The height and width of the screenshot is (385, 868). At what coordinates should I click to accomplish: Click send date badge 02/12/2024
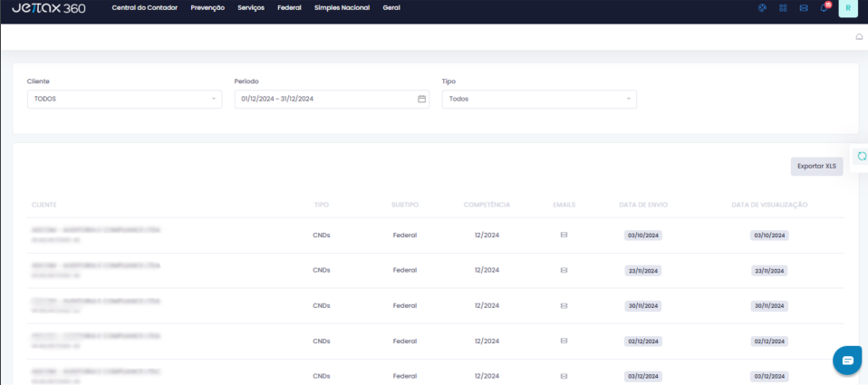(x=642, y=342)
